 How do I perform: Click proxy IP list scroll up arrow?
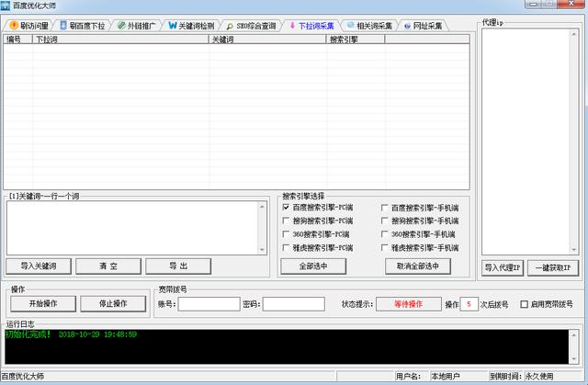[x=573, y=34]
